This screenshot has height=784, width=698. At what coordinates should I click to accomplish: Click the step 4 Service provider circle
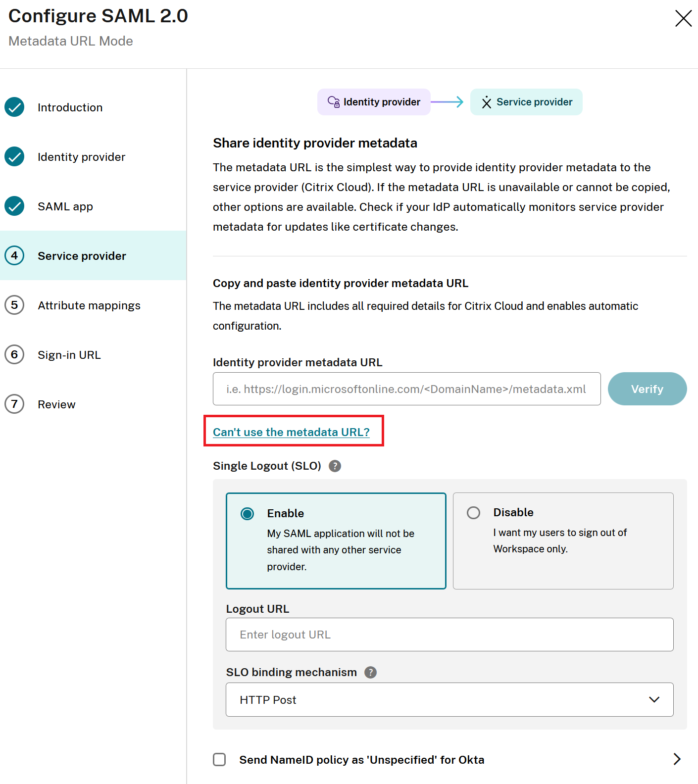[x=14, y=256]
